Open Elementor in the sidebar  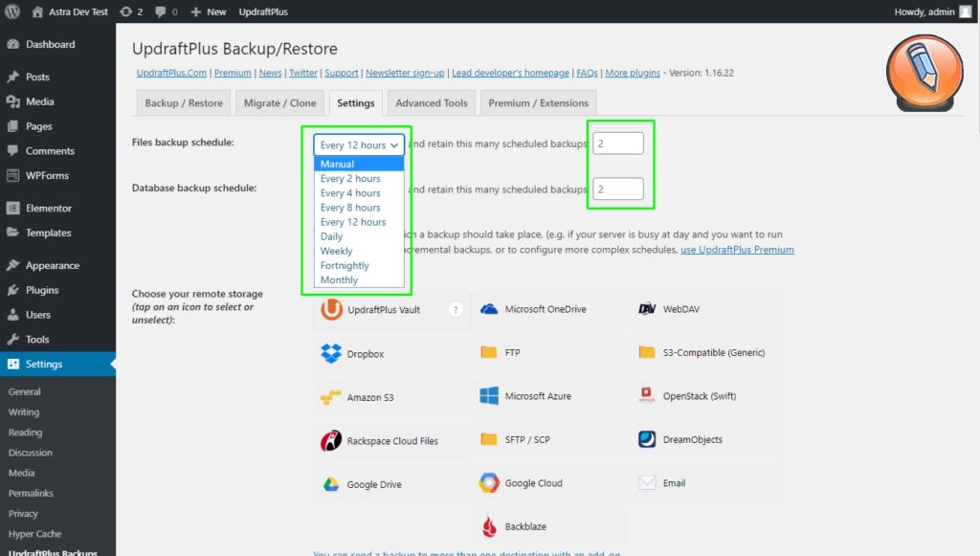tap(57, 208)
